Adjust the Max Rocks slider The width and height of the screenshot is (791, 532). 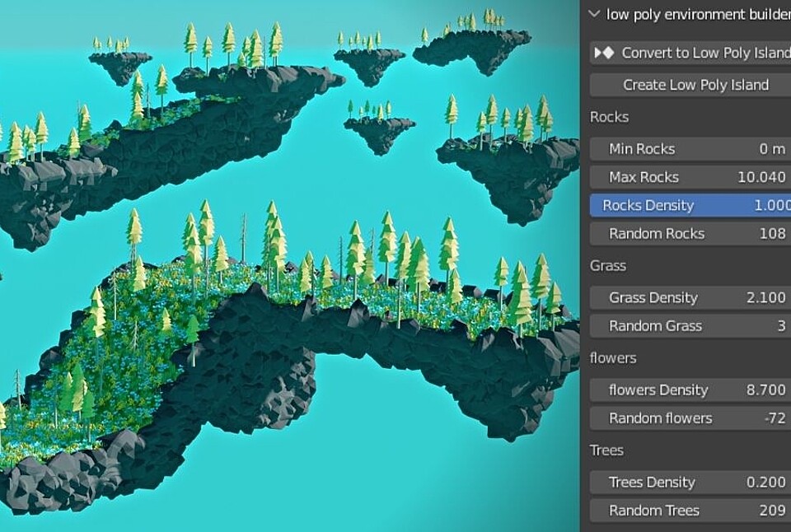[x=690, y=176]
